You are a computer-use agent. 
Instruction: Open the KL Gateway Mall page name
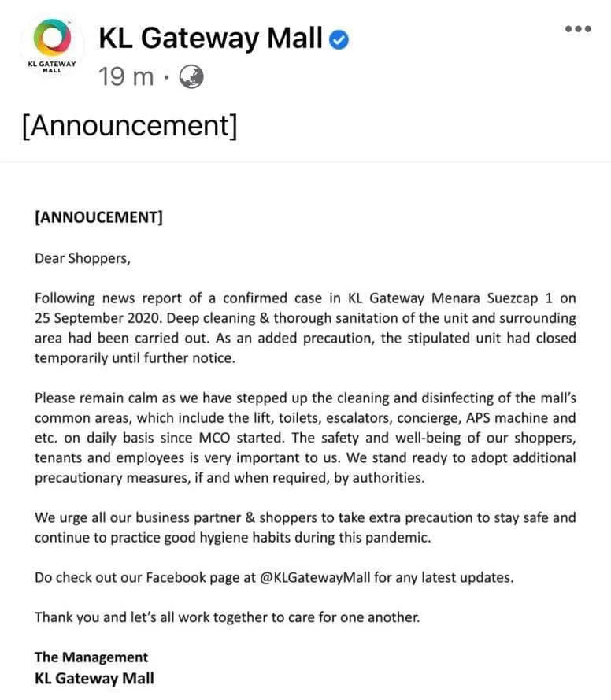(x=210, y=38)
